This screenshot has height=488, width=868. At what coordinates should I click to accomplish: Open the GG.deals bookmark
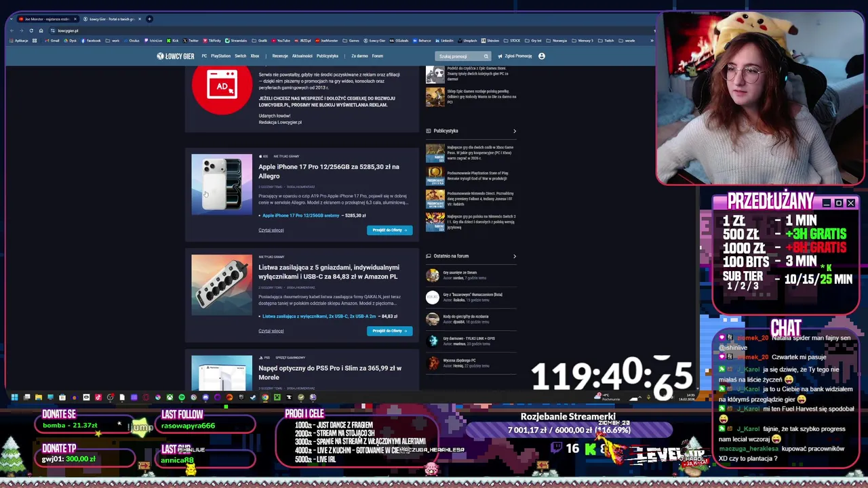pyautogui.click(x=399, y=41)
